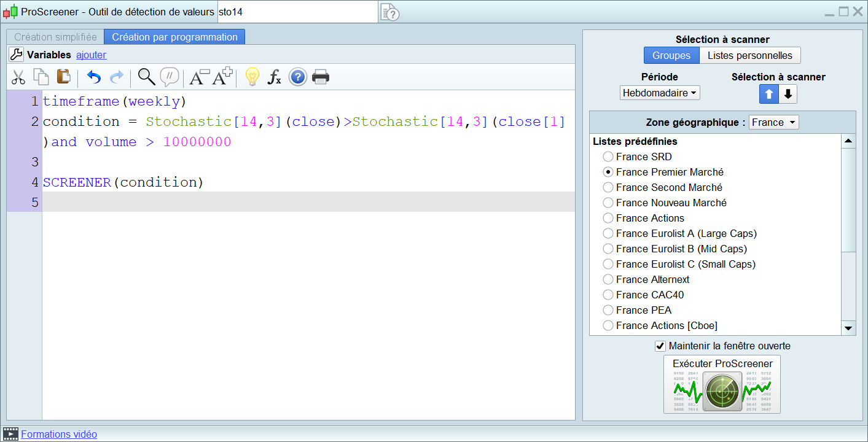The image size is (868, 442).
Task: Click the Paste clipboard icon
Action: pos(63,77)
